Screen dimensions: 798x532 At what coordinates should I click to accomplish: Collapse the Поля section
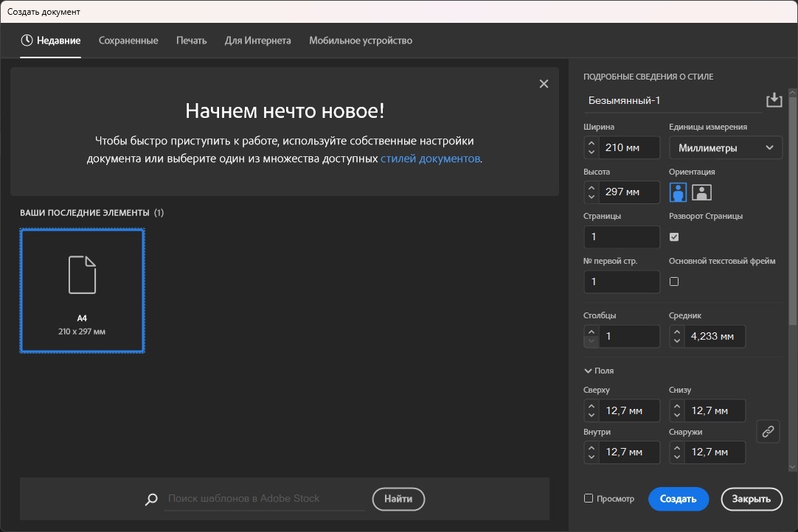(x=589, y=371)
